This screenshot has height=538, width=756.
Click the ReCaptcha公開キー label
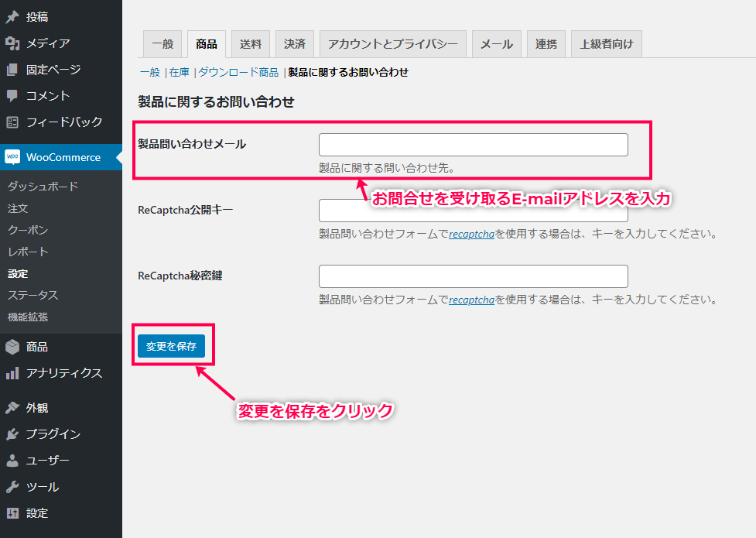[x=185, y=210]
